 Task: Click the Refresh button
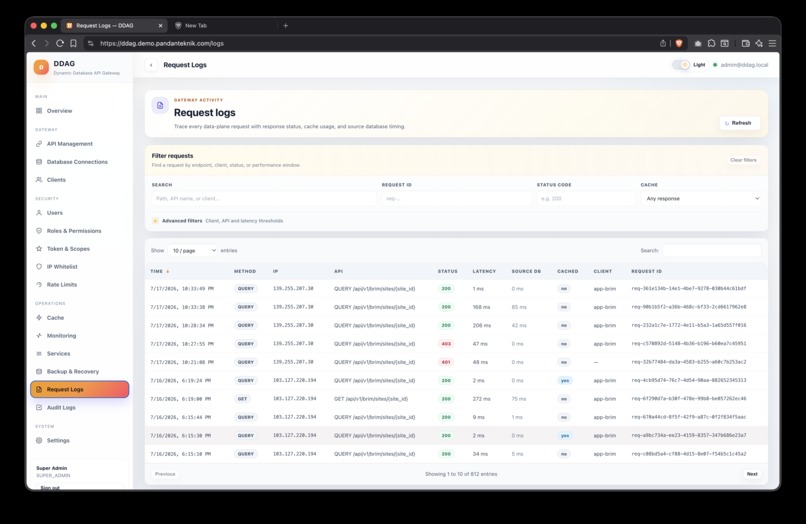point(739,123)
